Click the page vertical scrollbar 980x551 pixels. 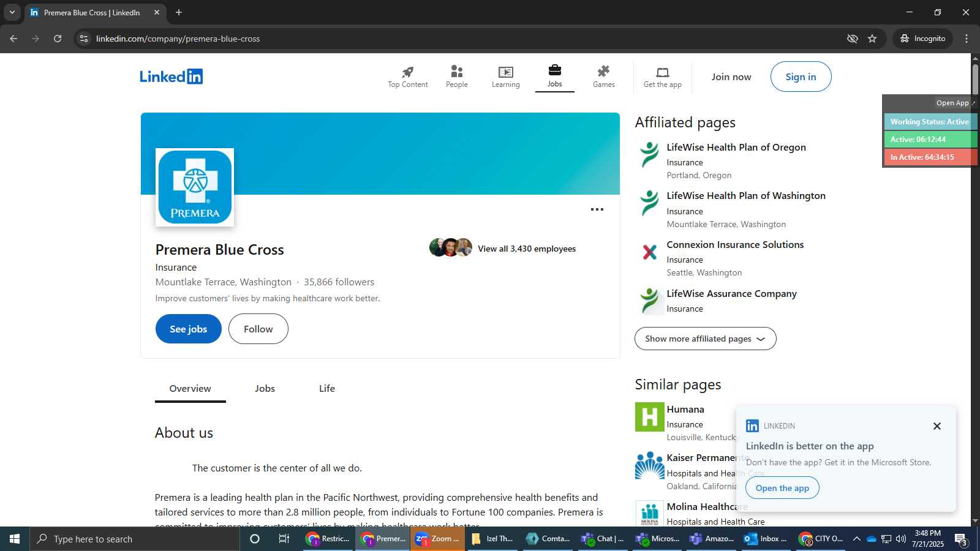[x=975, y=79]
